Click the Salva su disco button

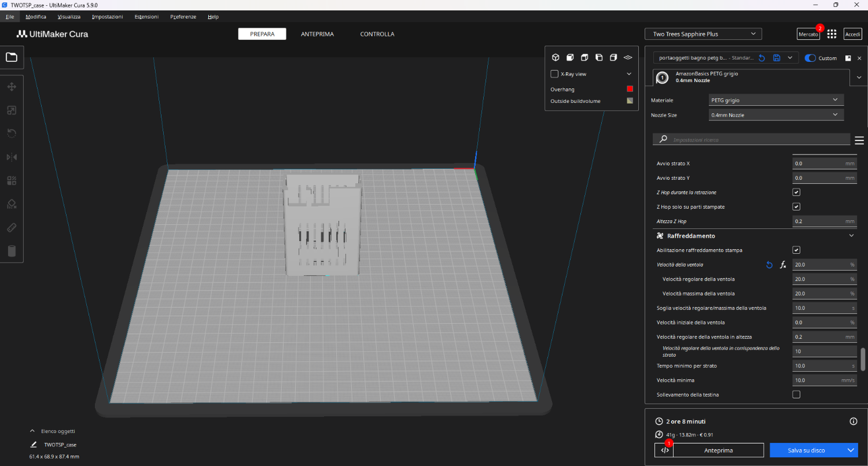[806, 450]
